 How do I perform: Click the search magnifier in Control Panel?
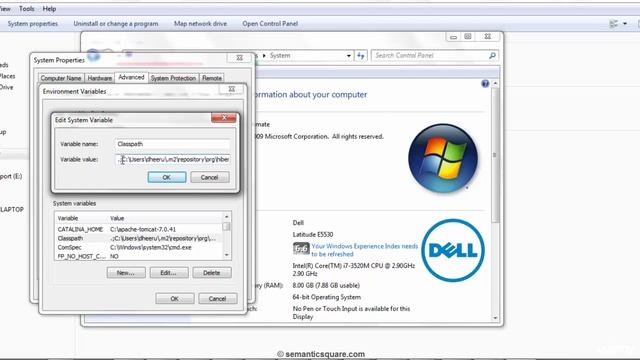point(492,56)
